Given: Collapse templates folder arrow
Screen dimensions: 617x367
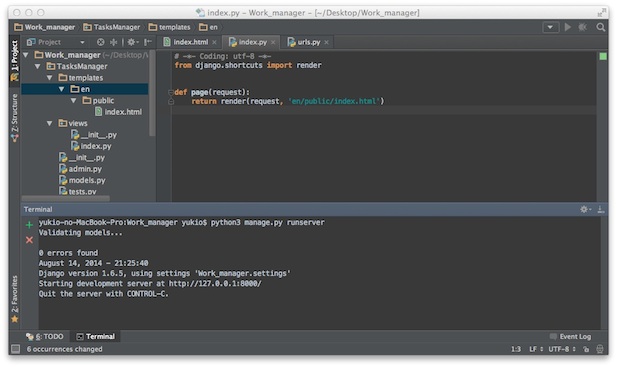Looking at the screenshot, I should 50,78.
